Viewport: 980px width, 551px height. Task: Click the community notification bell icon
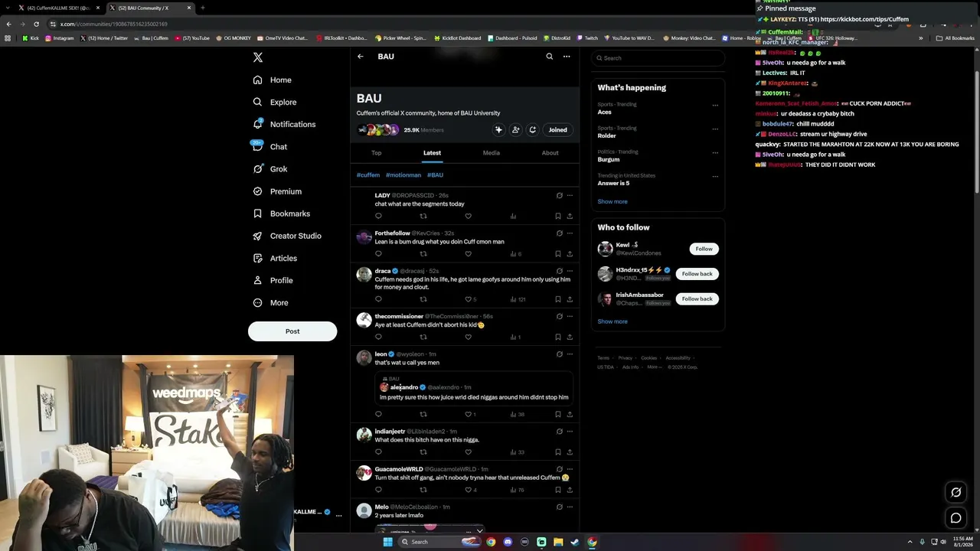coord(533,130)
